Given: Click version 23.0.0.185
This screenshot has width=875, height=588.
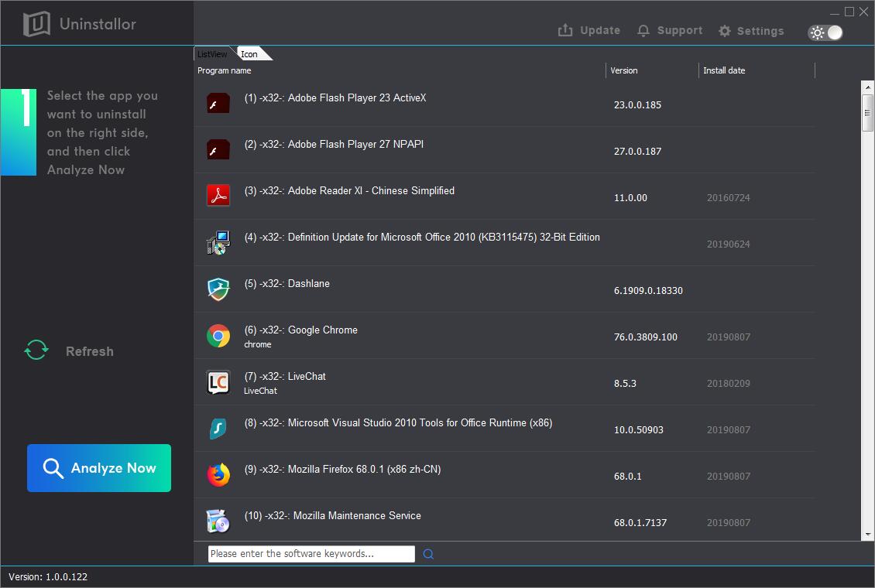Looking at the screenshot, I should pos(637,104).
